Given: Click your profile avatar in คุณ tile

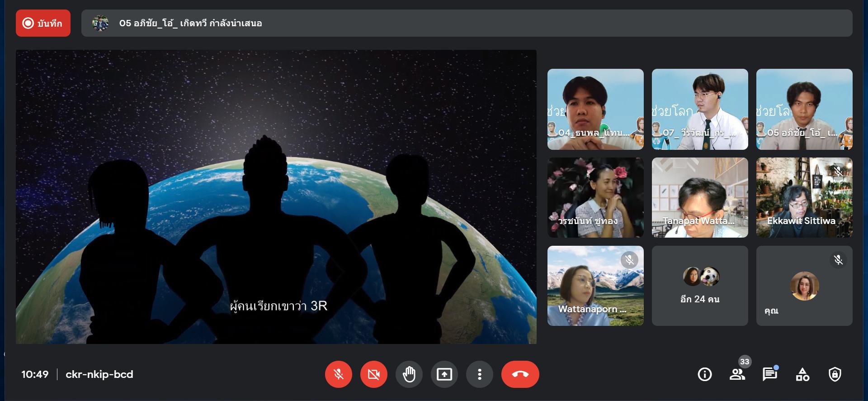Looking at the screenshot, I should coord(804,286).
